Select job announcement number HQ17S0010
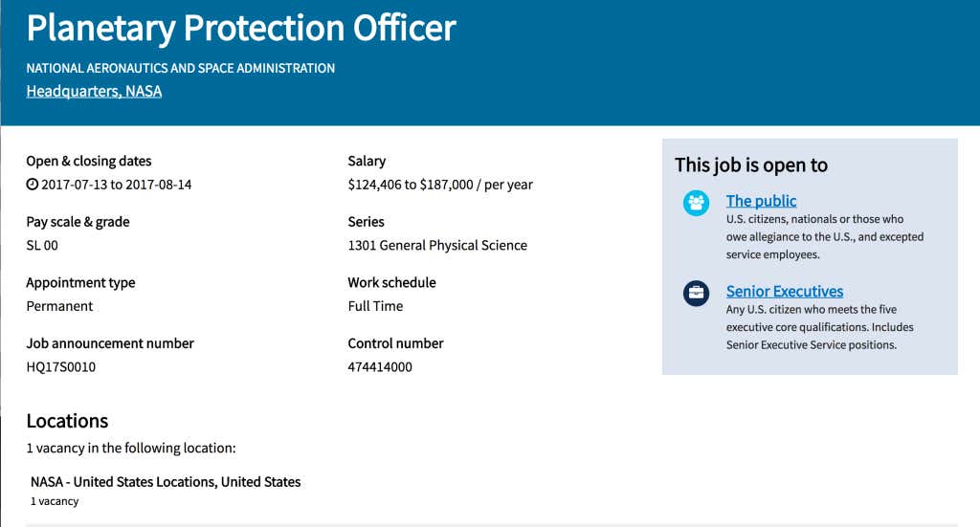Viewport: 980px width, 527px height. [60, 367]
